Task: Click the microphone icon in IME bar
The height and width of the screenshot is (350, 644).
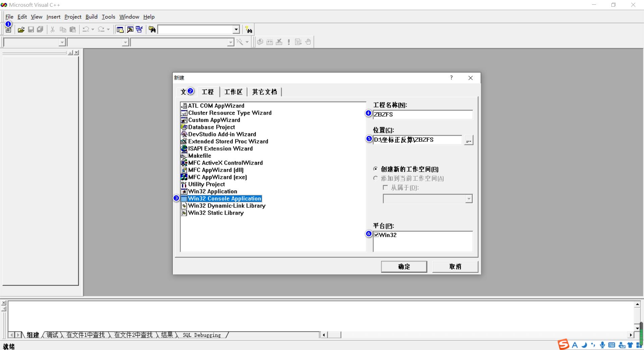Action: 602,345
